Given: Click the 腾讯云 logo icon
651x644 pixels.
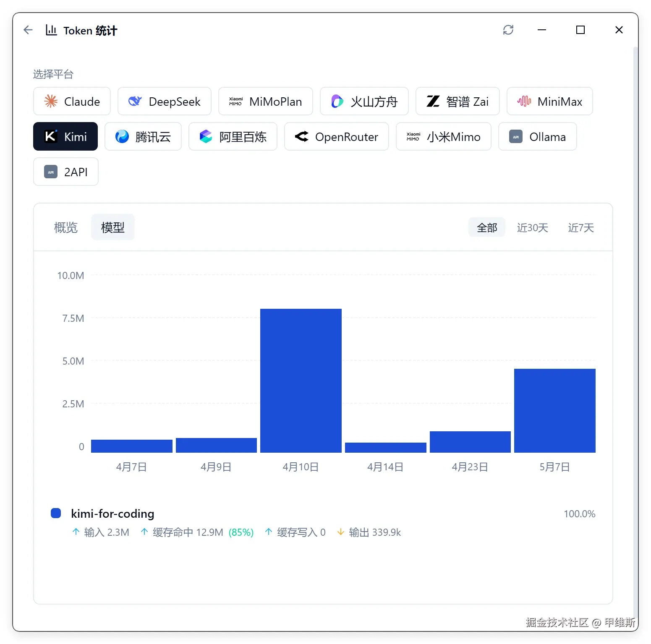Looking at the screenshot, I should 122,136.
